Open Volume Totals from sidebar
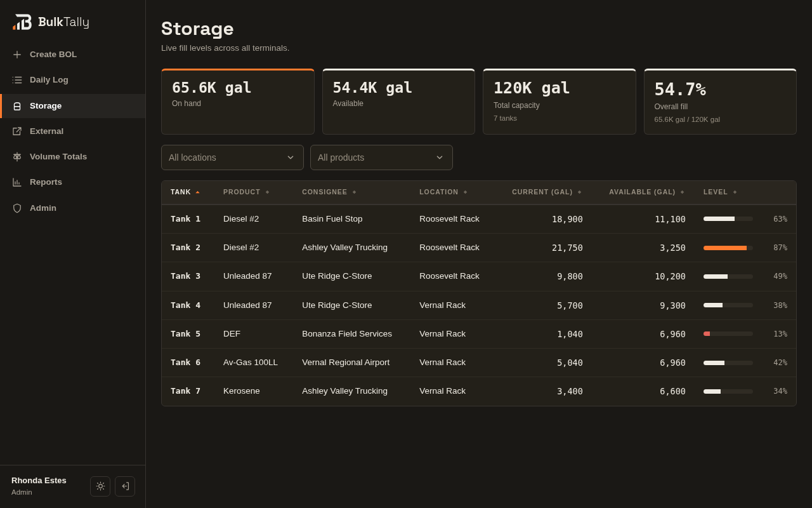The image size is (812, 508). (x=72, y=157)
